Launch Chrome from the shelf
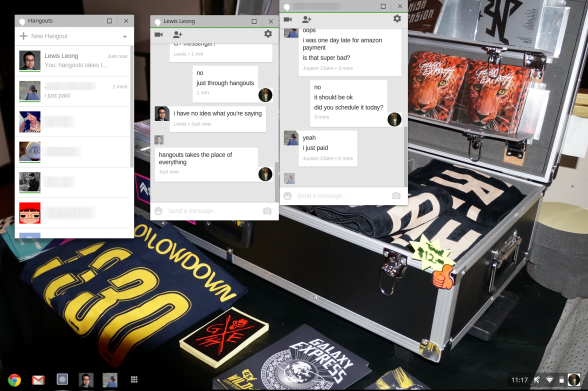This screenshot has height=391, width=588. coord(15,380)
